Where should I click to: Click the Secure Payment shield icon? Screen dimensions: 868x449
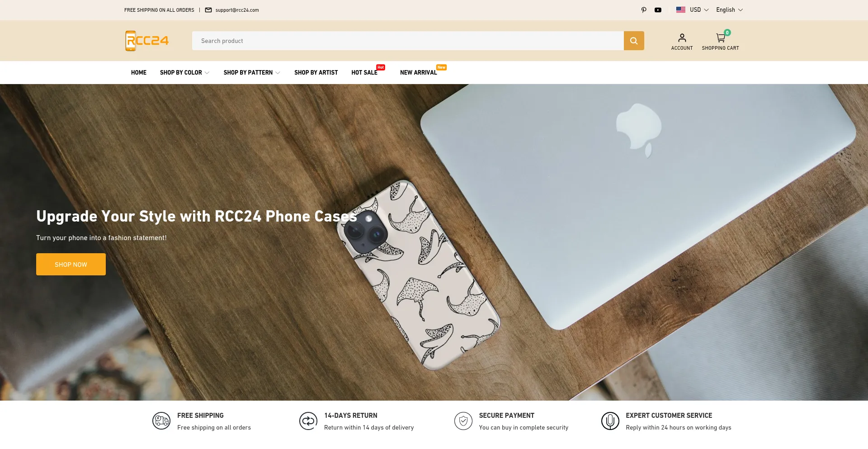tap(463, 421)
